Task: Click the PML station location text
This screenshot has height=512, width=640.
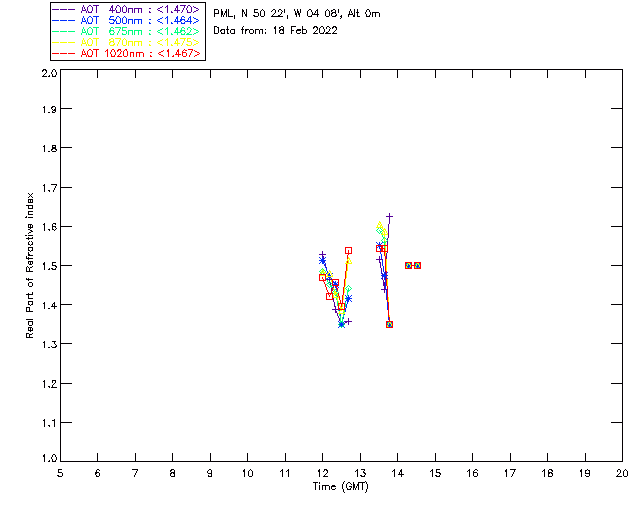Action: coord(297,14)
